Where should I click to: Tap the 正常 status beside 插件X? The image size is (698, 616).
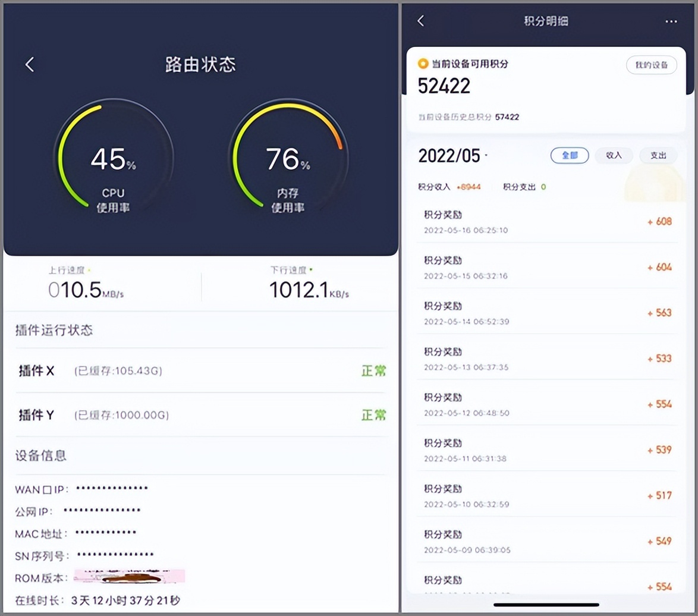coord(375,370)
